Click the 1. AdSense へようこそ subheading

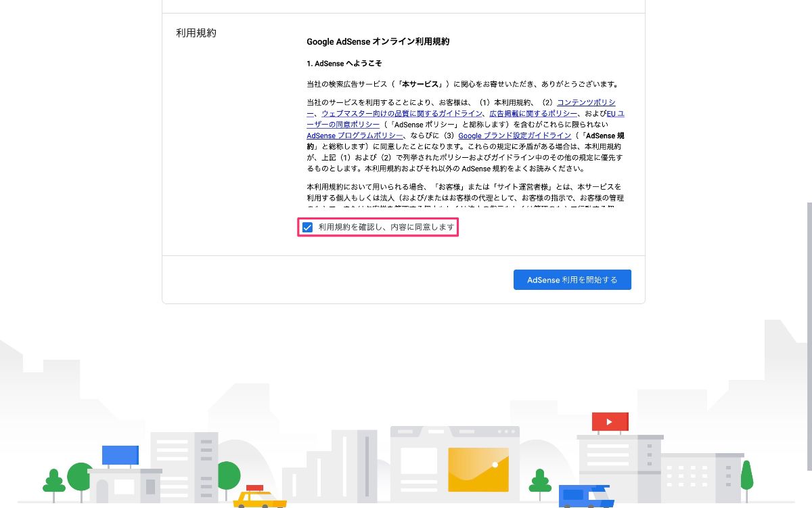344,63
